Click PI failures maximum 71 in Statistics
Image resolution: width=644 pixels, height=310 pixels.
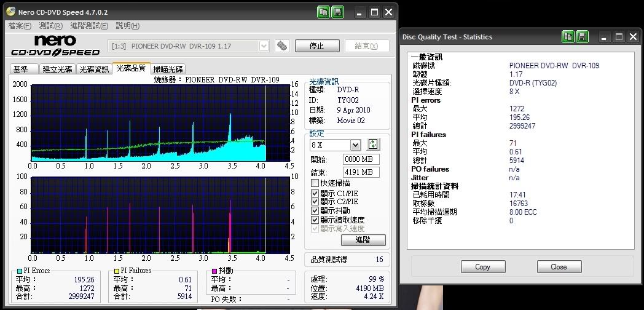tap(513, 143)
